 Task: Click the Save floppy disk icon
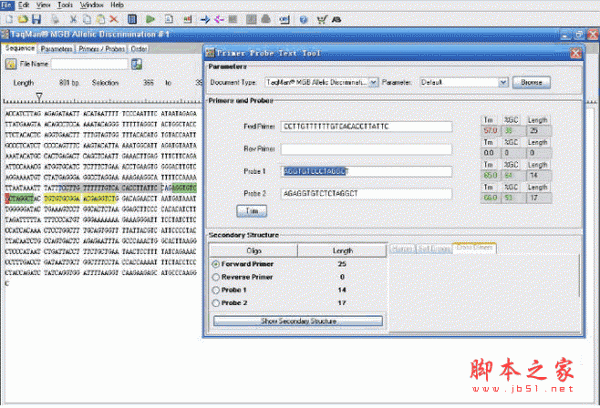point(36,19)
